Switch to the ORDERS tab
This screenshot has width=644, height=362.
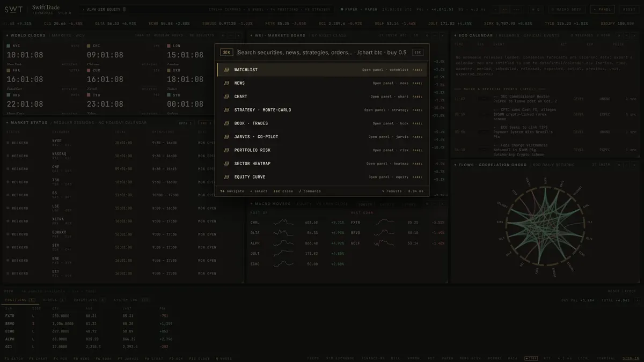tap(54, 300)
